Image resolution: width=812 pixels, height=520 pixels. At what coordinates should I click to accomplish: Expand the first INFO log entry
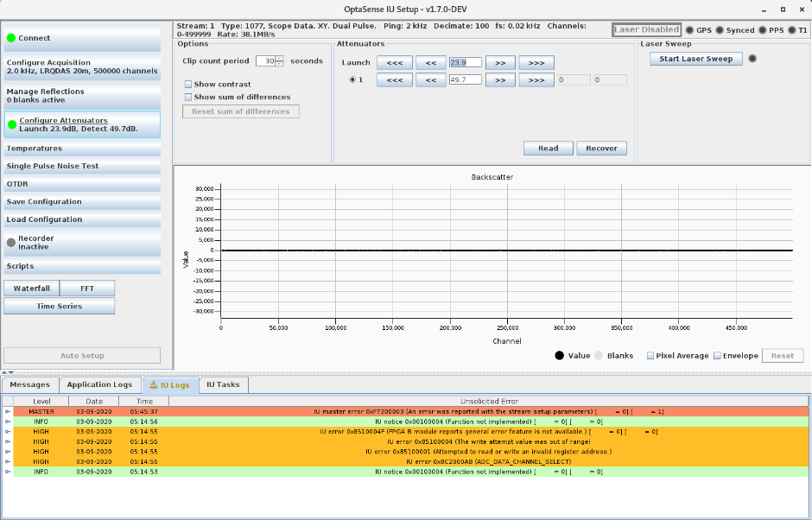8,422
